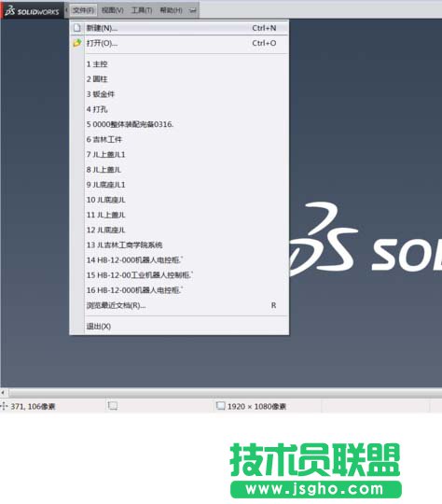
Task: Click the pin icon after 帮助(H)
Action: tap(192, 10)
